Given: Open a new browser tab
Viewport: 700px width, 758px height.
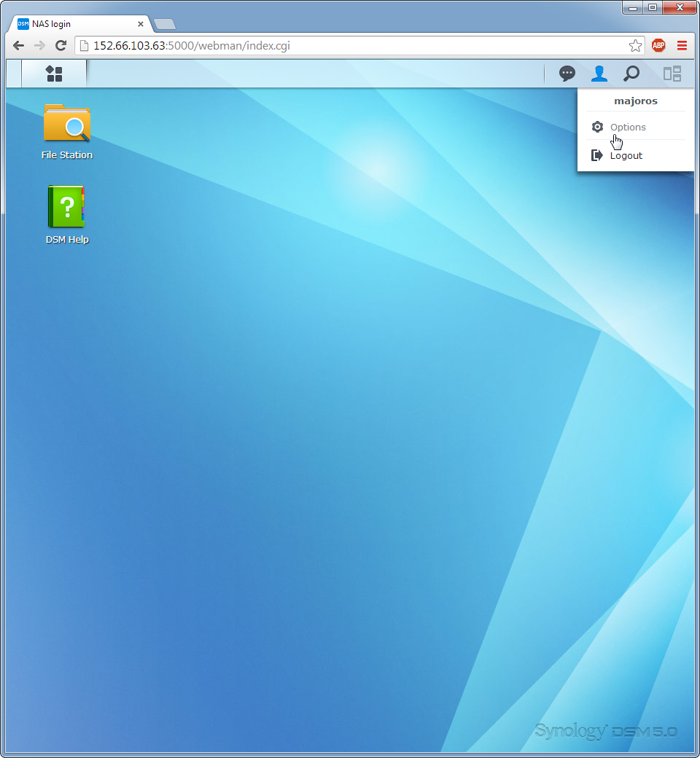Looking at the screenshot, I should (x=165, y=24).
